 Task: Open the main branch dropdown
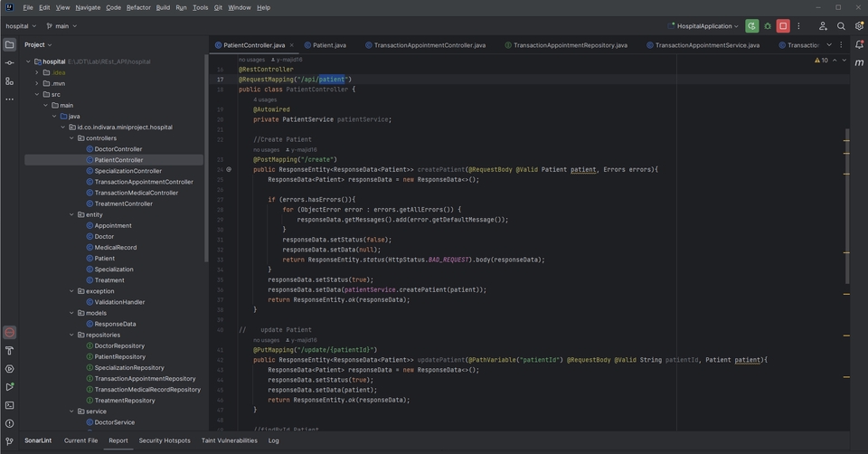(61, 26)
